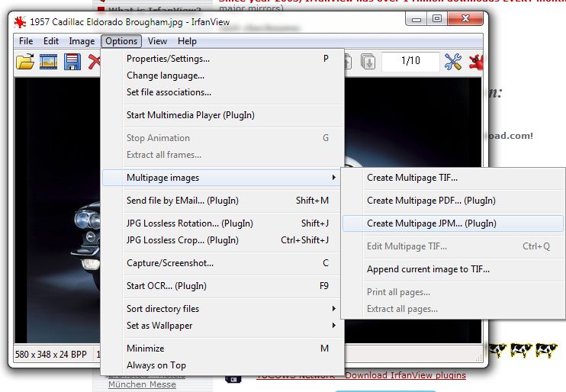The width and height of the screenshot is (566, 392).
Task: Select Create Multipage TIF... submenu item
Action: click(x=453, y=178)
